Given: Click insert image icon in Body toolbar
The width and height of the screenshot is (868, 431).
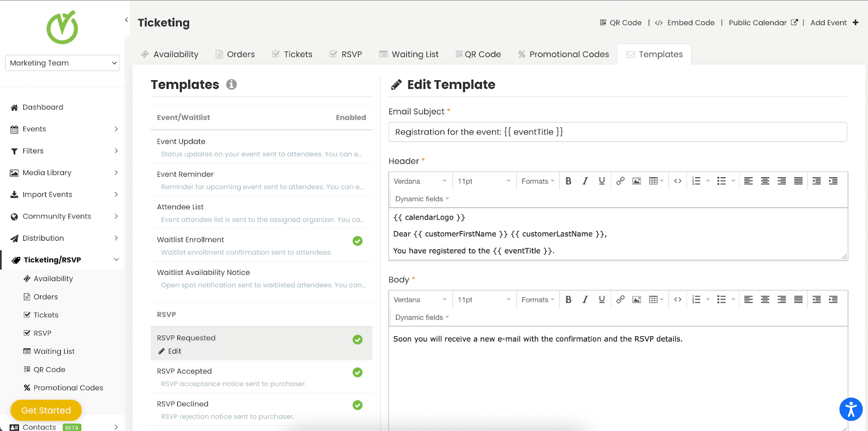Looking at the screenshot, I should click(x=637, y=300).
